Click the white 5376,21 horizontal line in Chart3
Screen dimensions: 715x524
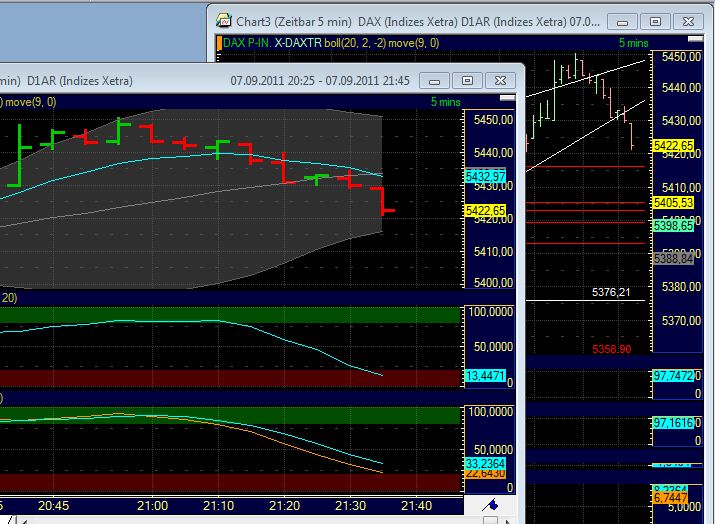pyautogui.click(x=585, y=301)
